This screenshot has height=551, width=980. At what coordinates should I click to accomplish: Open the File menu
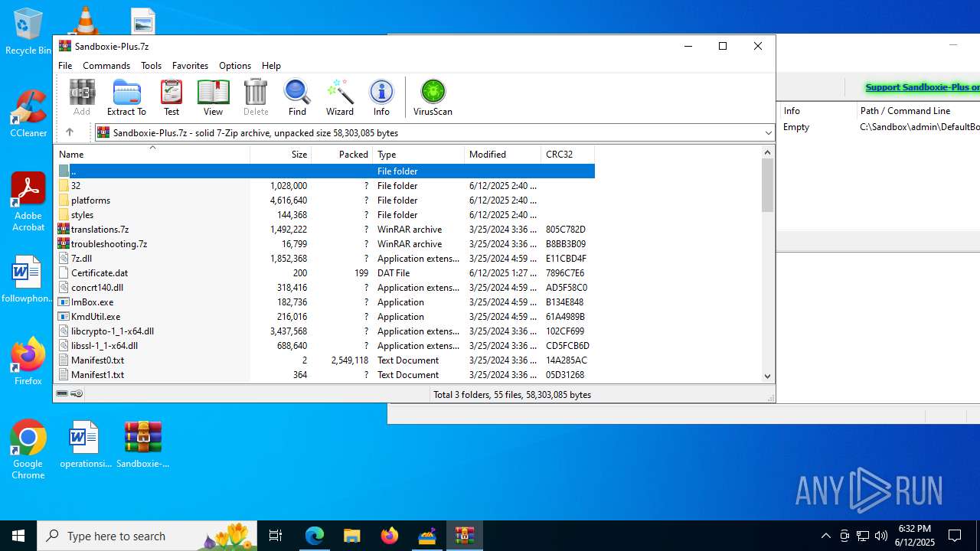point(65,66)
